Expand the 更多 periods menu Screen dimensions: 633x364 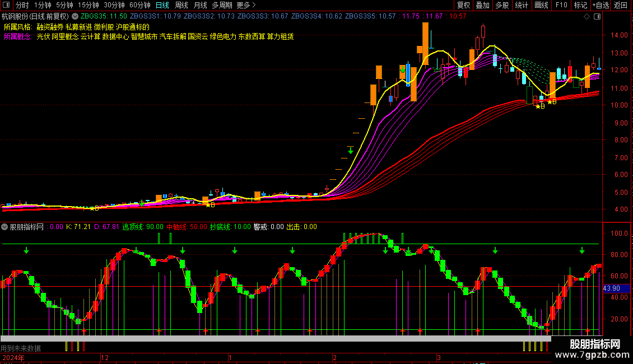pos(246,5)
